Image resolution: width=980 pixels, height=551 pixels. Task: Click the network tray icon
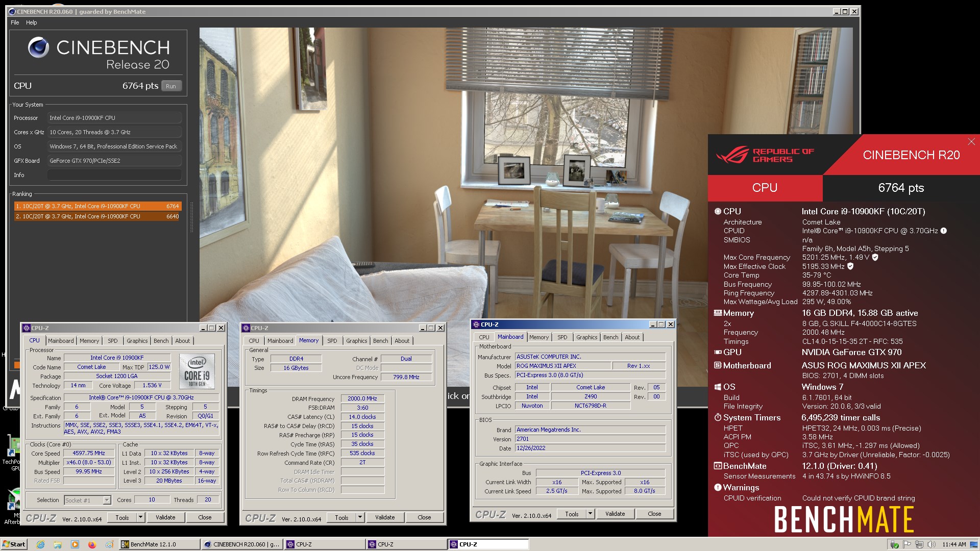click(919, 544)
